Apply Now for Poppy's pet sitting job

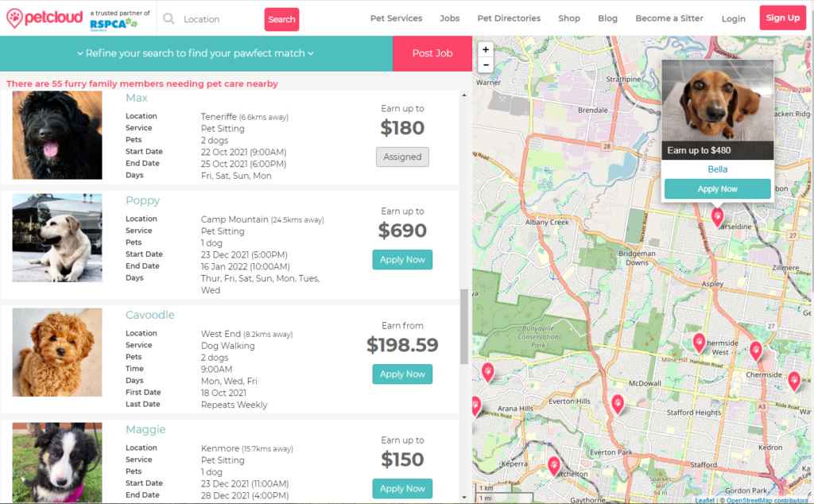pos(402,260)
